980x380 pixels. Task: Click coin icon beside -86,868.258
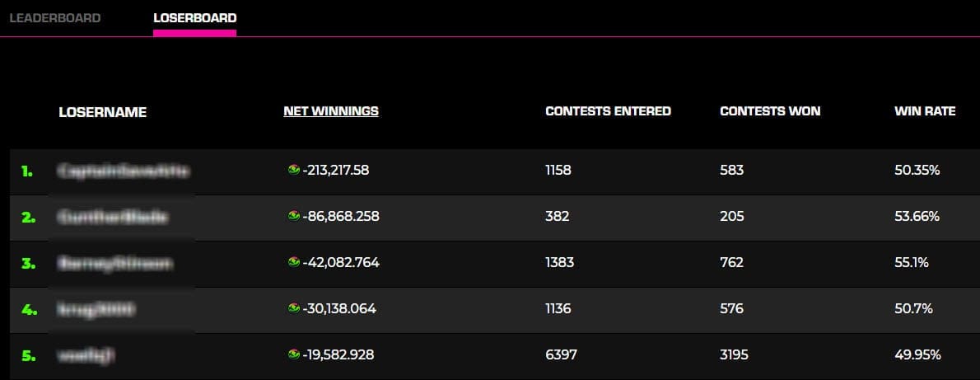294,215
